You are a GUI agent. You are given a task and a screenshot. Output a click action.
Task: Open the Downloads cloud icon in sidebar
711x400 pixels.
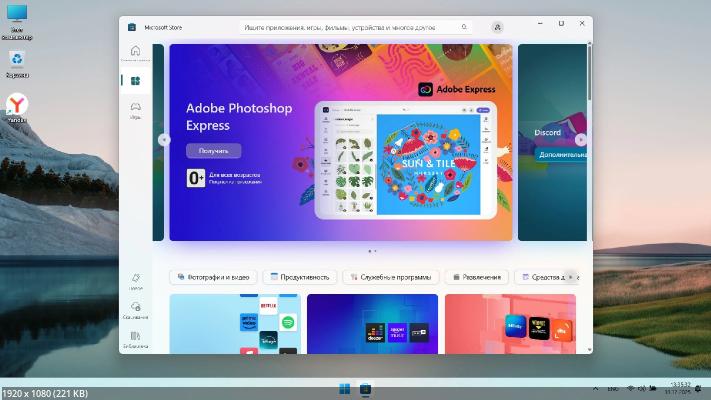[135, 308]
